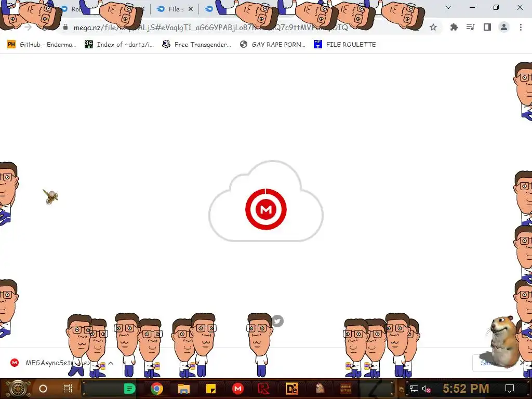This screenshot has width=532, height=399.
Task: Open the bookmark with the globe icon
Action: pyautogui.click(x=272, y=45)
